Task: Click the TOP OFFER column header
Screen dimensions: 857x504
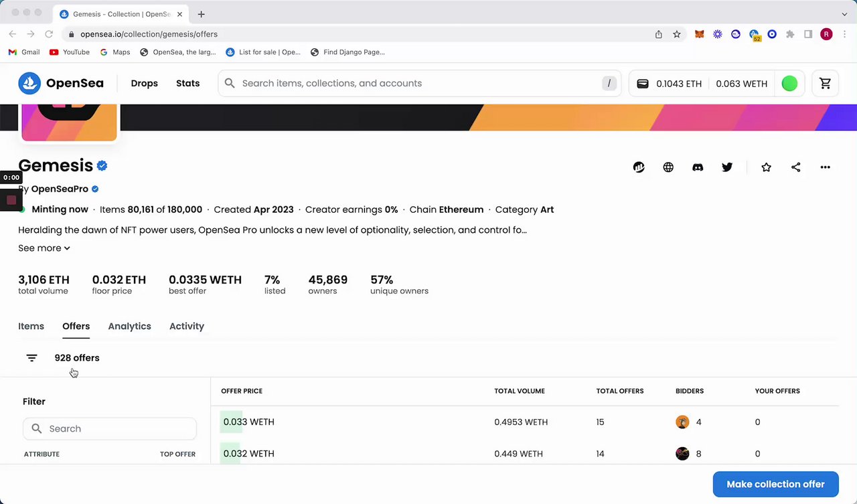Action: pyautogui.click(x=177, y=454)
